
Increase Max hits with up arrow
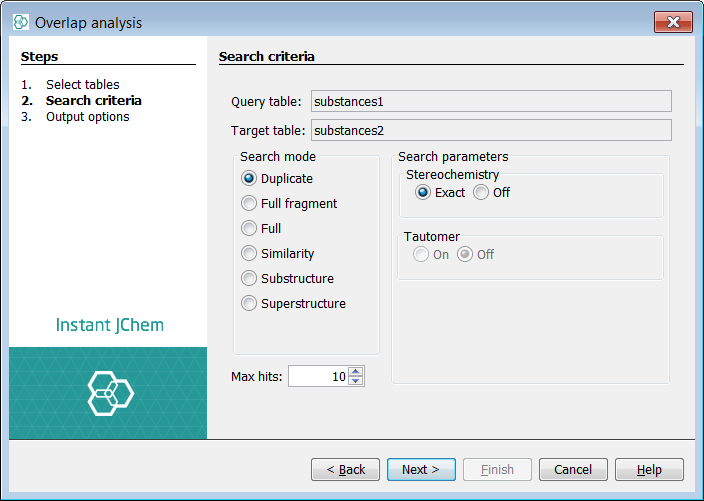(x=357, y=371)
